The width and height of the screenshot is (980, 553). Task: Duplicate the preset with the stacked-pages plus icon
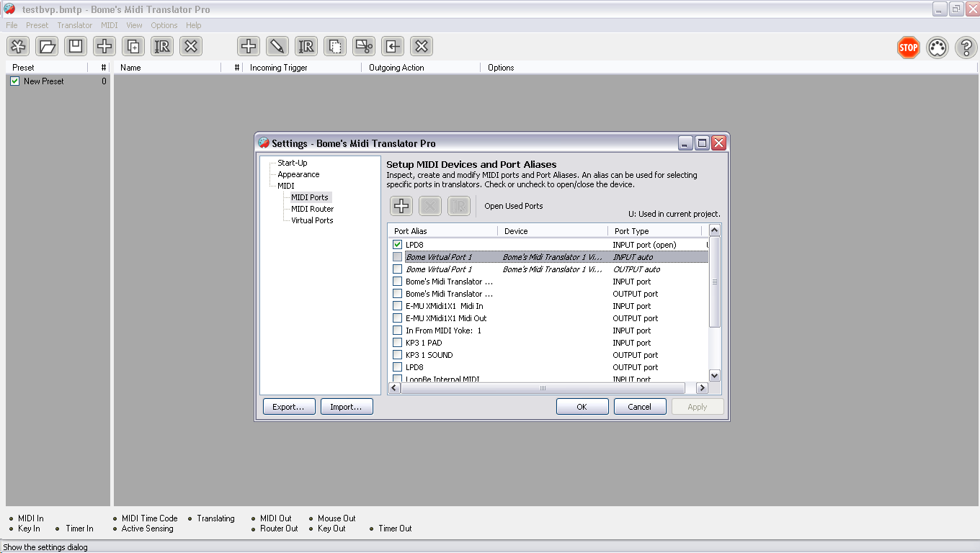pyautogui.click(x=133, y=47)
